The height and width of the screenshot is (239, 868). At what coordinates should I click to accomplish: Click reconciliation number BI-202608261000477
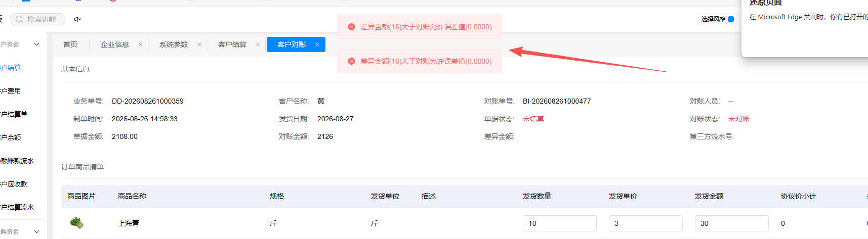pos(557,101)
